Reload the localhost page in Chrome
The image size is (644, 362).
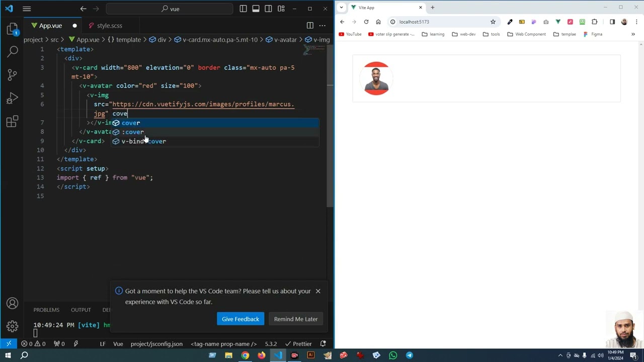click(x=366, y=22)
